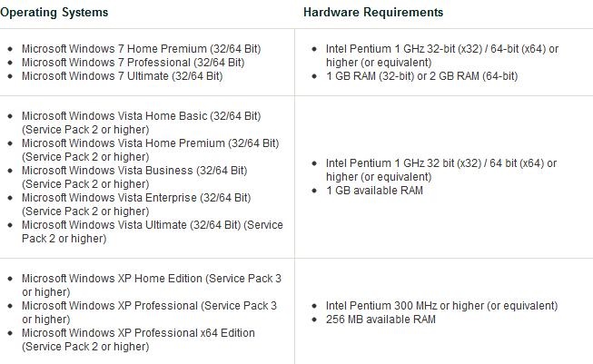This screenshot has width=593, height=364.
Task: Click the Hardware Requirements column header
Action: click(x=373, y=12)
